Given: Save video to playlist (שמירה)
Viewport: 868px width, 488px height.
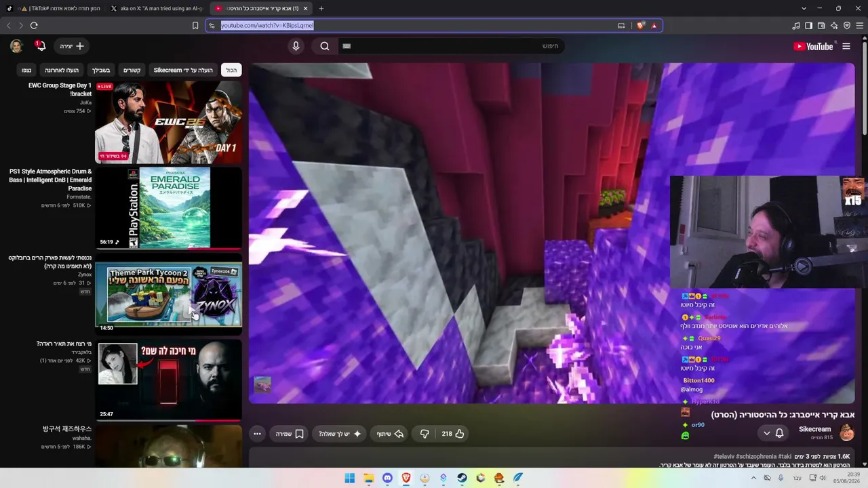Looking at the screenshot, I should [290, 434].
